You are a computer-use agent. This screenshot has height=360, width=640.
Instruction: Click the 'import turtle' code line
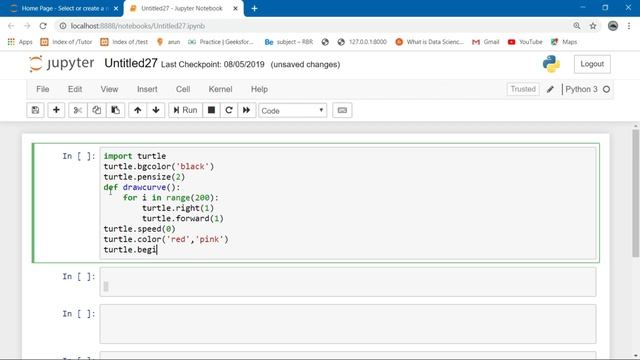pos(135,156)
